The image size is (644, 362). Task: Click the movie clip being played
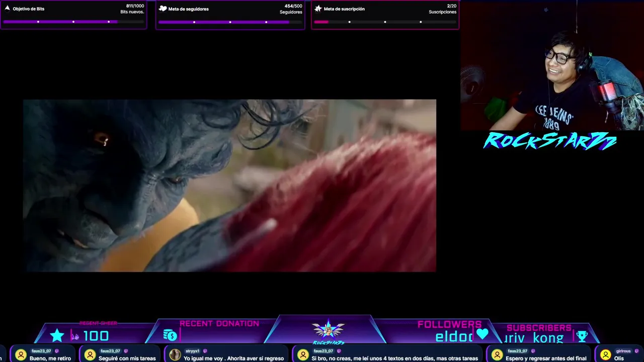(229, 186)
